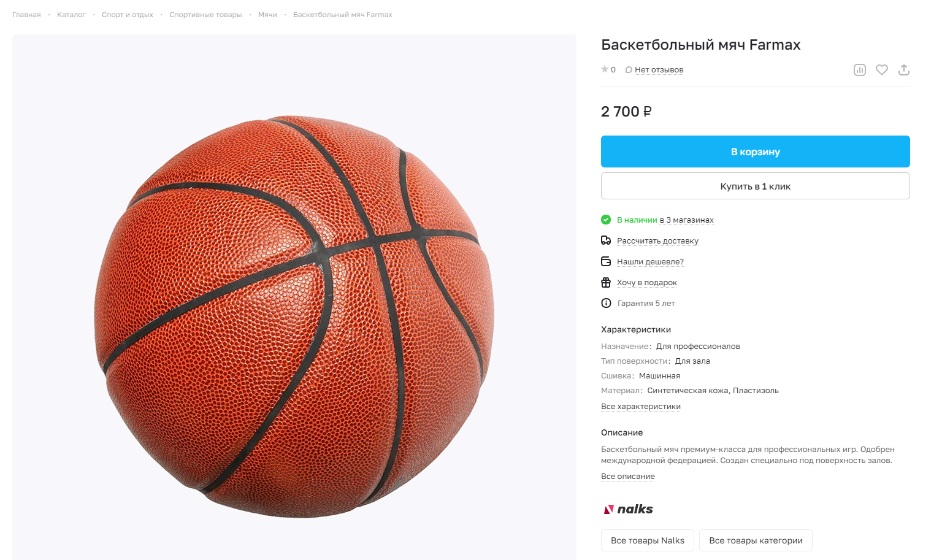942x560 pixels.
Task: Open Все товары Nalks button
Action: click(648, 540)
